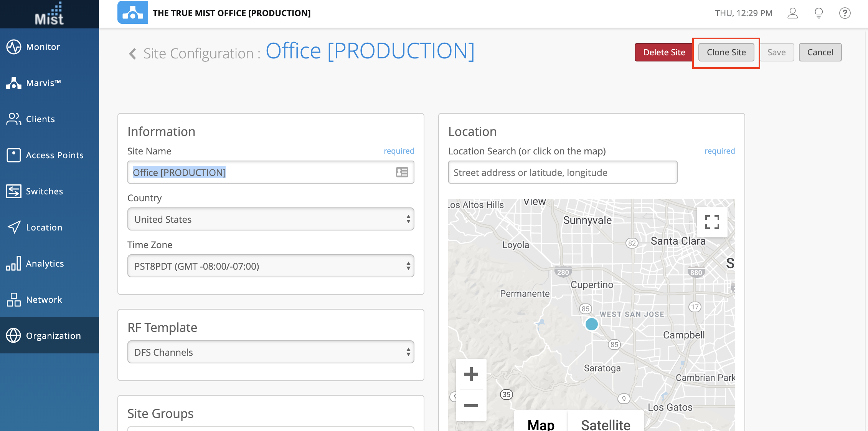Open Marvis from the sidebar icon

tap(14, 83)
